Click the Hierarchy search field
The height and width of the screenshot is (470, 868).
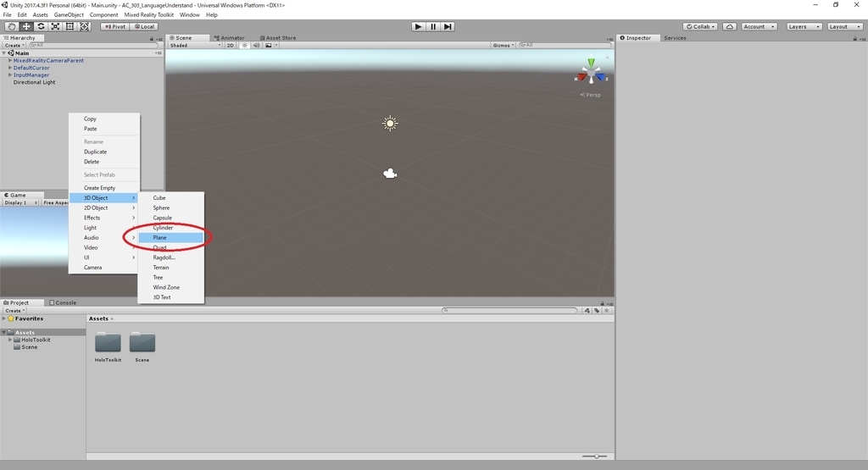coord(93,46)
